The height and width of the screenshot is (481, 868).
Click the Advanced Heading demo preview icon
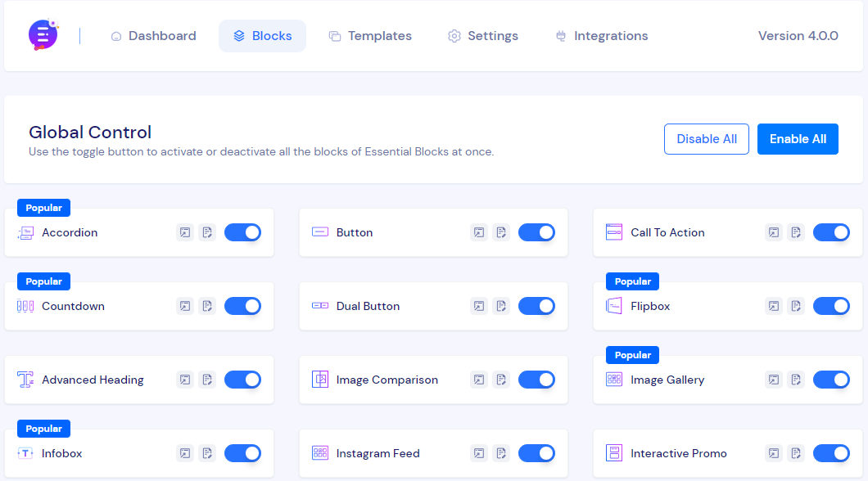click(184, 380)
